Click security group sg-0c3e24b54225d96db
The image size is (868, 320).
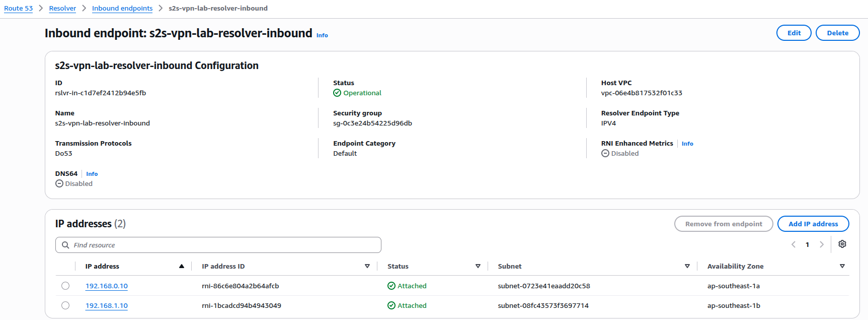(x=372, y=123)
